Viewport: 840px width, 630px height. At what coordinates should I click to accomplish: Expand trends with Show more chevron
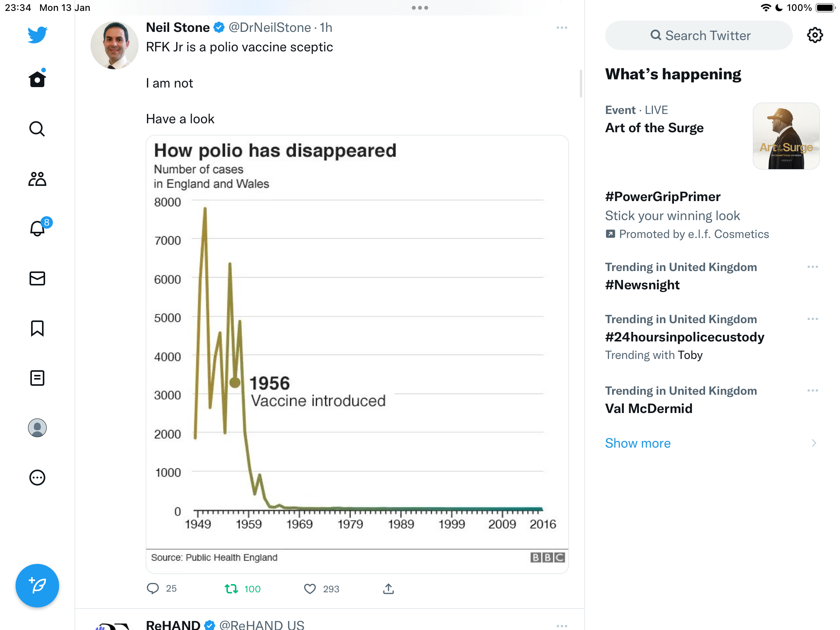tap(814, 443)
